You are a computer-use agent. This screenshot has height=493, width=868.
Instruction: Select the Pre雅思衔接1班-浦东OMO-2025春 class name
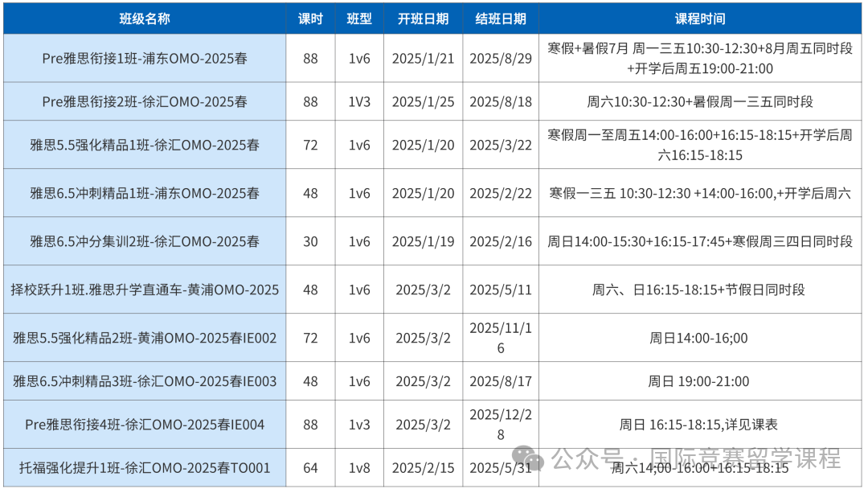pyautogui.click(x=145, y=59)
